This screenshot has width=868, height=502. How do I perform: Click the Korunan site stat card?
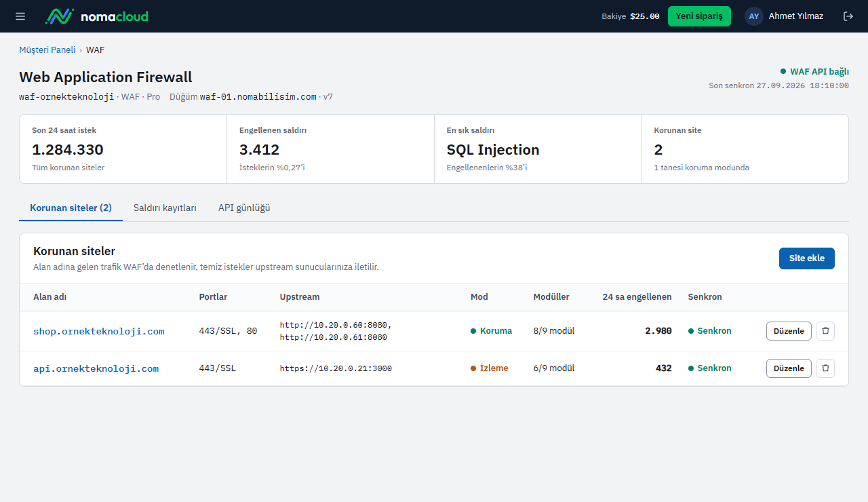pos(745,149)
